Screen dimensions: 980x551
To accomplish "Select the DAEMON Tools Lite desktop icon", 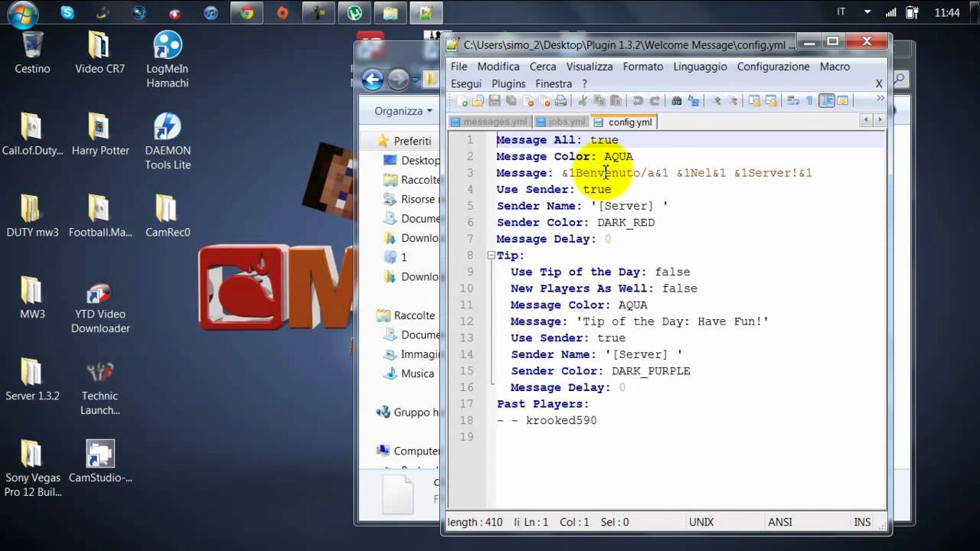I will click(168, 142).
